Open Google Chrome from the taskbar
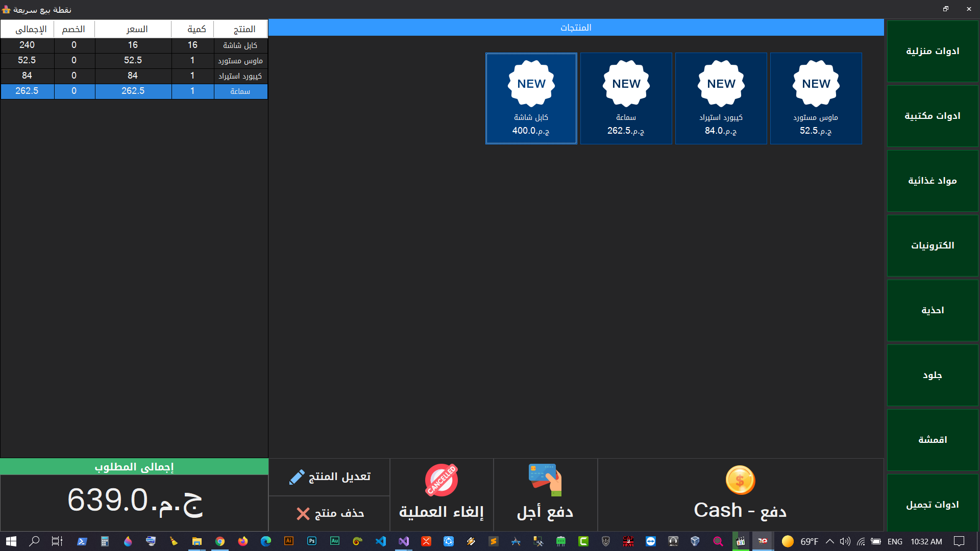The height and width of the screenshot is (551, 980). tap(220, 541)
